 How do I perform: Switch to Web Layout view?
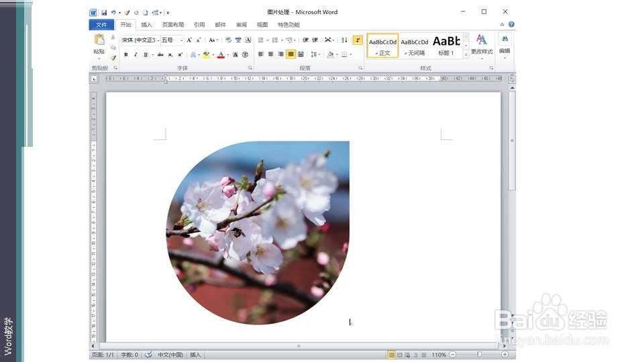(x=407, y=355)
